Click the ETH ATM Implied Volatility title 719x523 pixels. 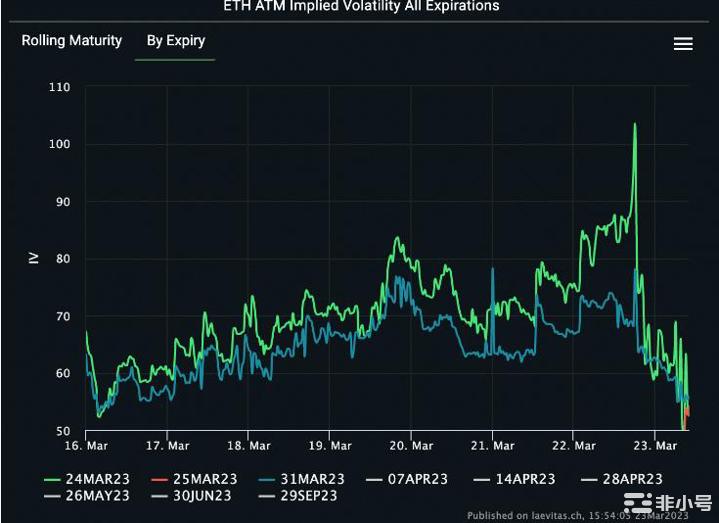[x=360, y=6]
